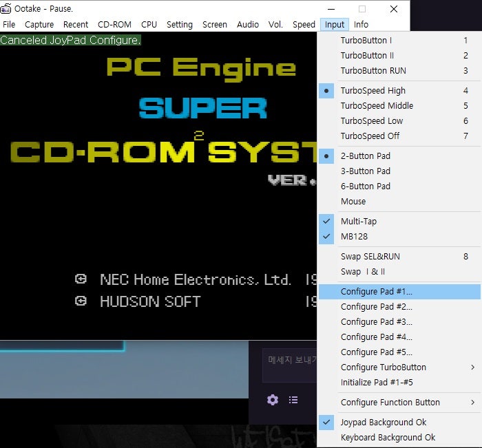Image resolution: width=482 pixels, height=448 pixels.
Task: Select TurboSpeed Off option
Action: (x=399, y=136)
